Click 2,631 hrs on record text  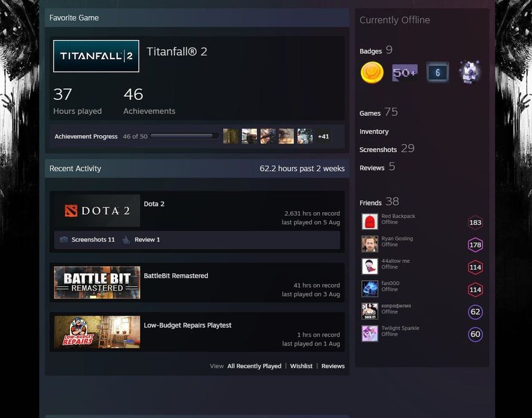312,213
